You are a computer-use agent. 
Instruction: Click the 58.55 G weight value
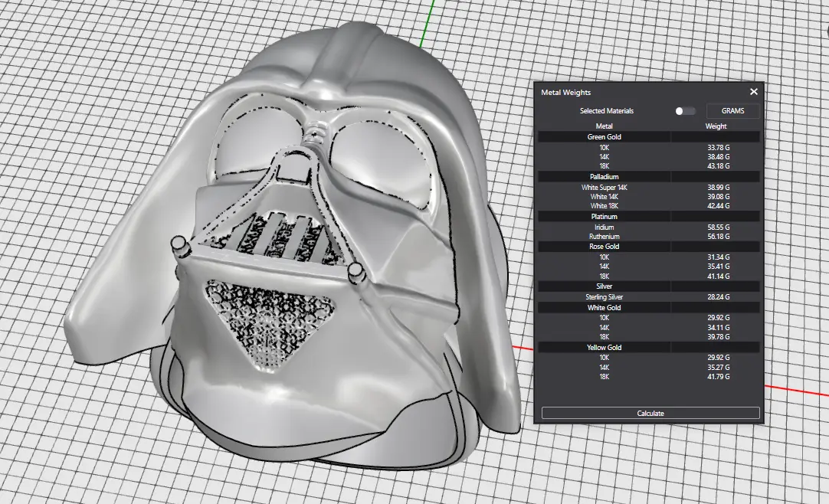pyautogui.click(x=719, y=227)
